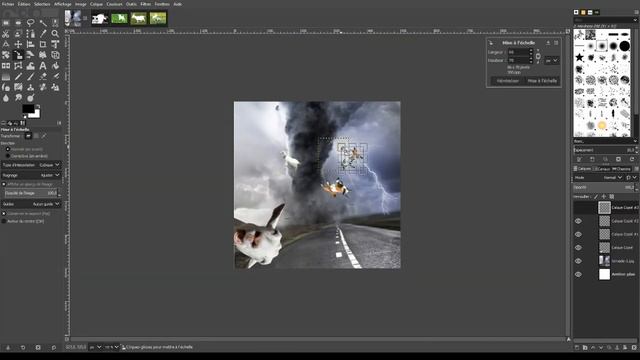Select the 3D Transform cube tool
The image size is (640, 360).
(55, 55)
